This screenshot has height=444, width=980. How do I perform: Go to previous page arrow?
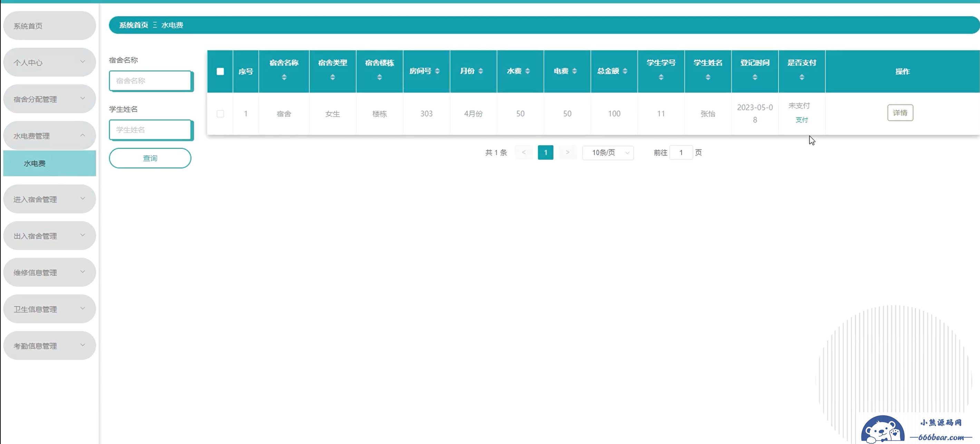523,152
